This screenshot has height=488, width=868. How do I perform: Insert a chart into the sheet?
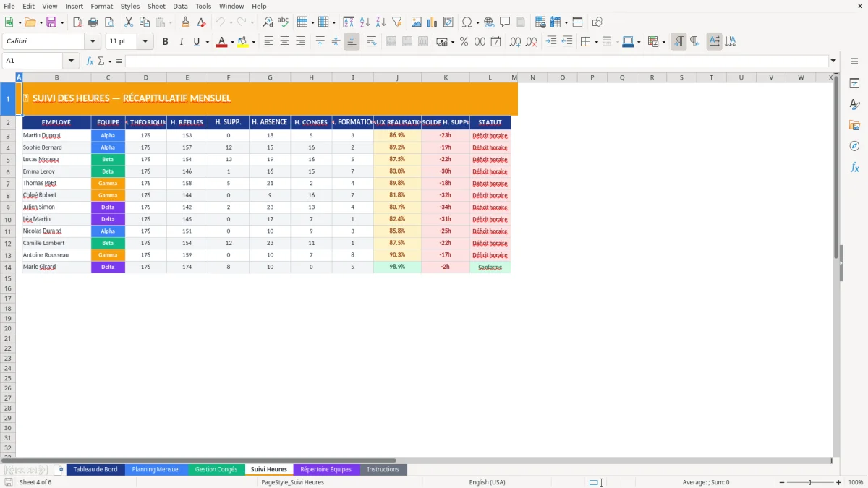tap(432, 22)
